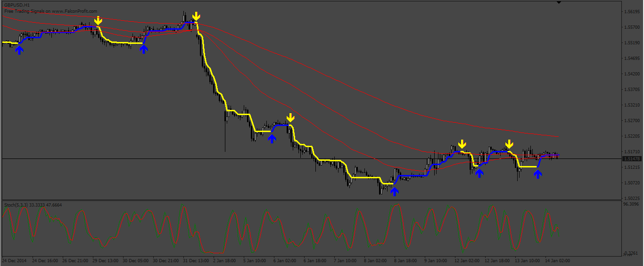Image resolution: width=644 pixels, height=266 pixels.
Task: Click stochastic scale value 96.3096
Action: pos(631,205)
